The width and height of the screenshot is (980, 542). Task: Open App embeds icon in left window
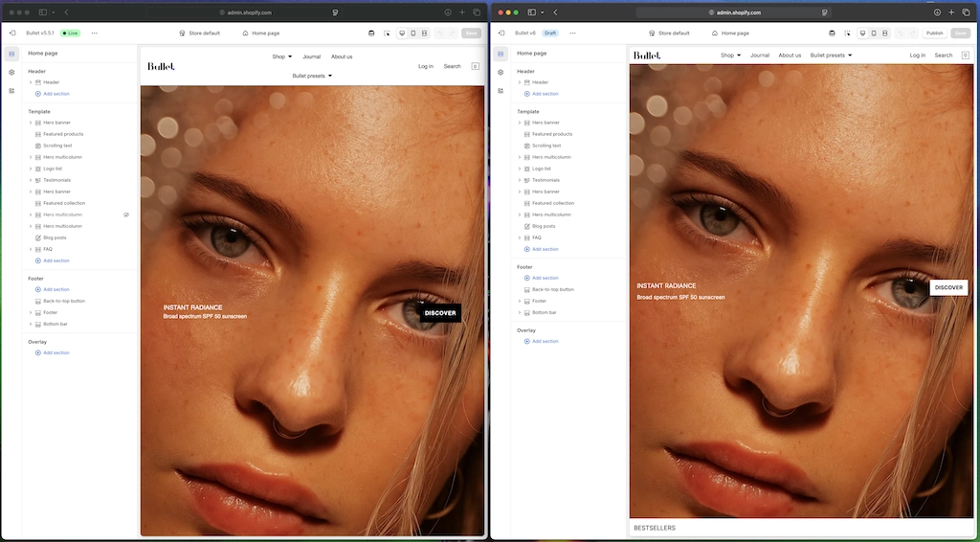pos(11,91)
